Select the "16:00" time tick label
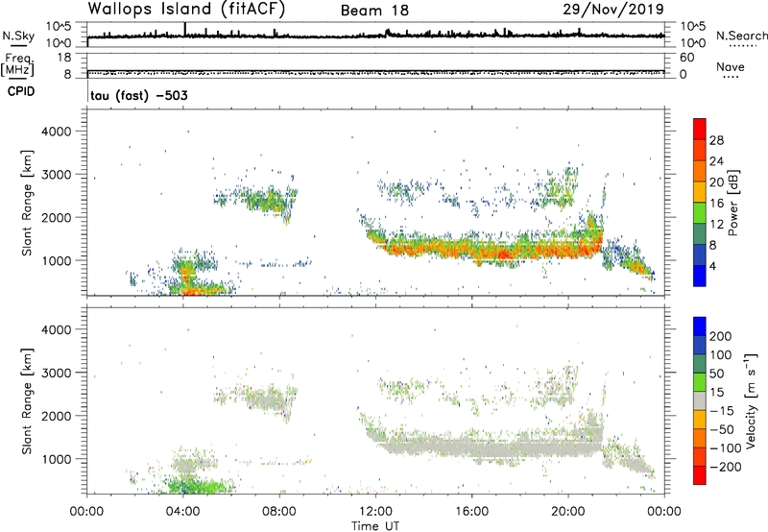The image size is (768, 532). point(471,512)
